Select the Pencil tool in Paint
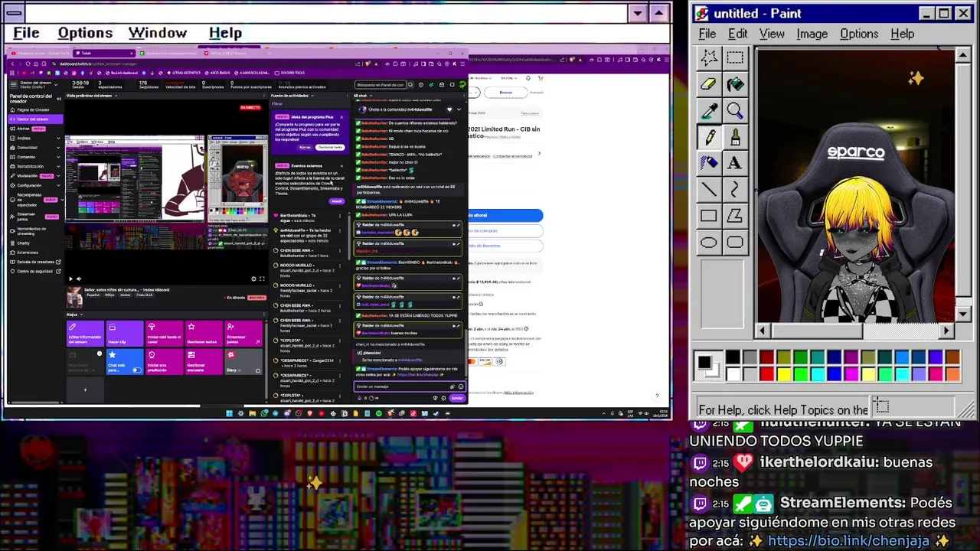The image size is (980, 551). (x=709, y=137)
